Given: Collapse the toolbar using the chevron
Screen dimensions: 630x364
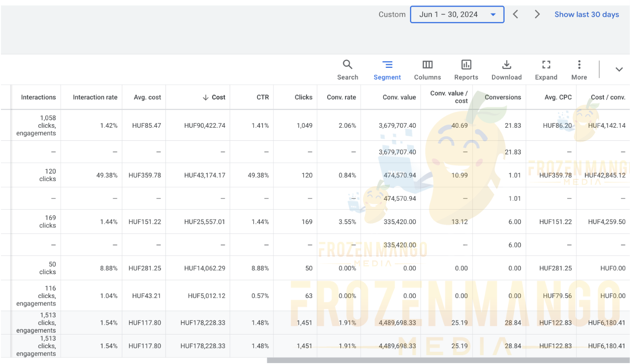Looking at the screenshot, I should point(619,70).
